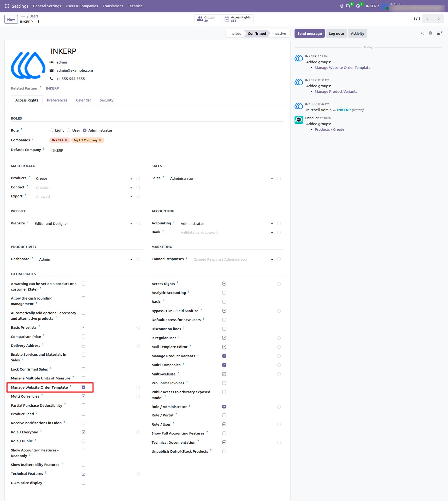
Task: Open the record actions three-dot menu
Action: pyautogui.click(x=38, y=22)
